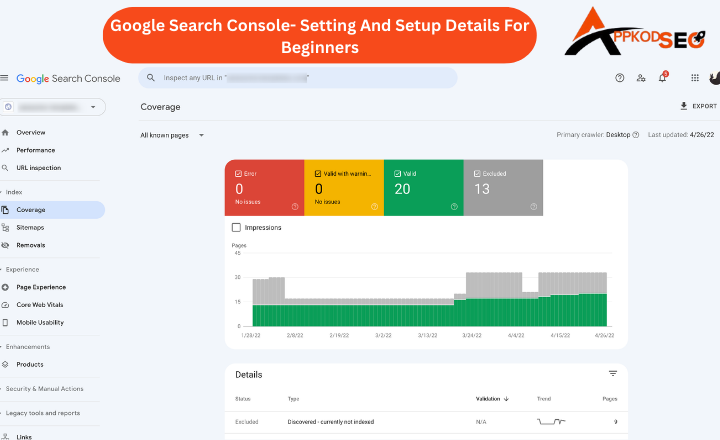
Task: Sort by the Validation column header
Action: tap(492, 399)
